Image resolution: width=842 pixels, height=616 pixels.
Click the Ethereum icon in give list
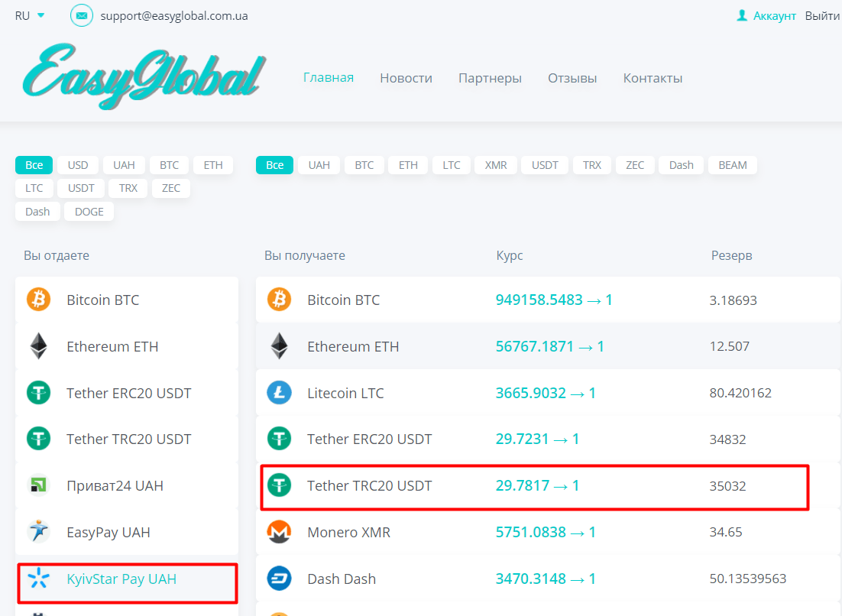[38, 346]
